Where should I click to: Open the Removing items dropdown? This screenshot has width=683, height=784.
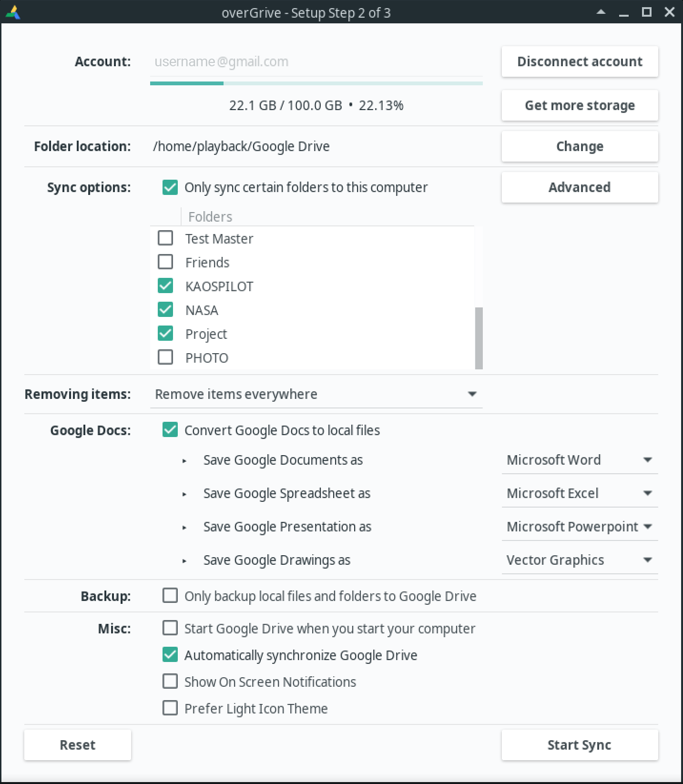[316, 394]
